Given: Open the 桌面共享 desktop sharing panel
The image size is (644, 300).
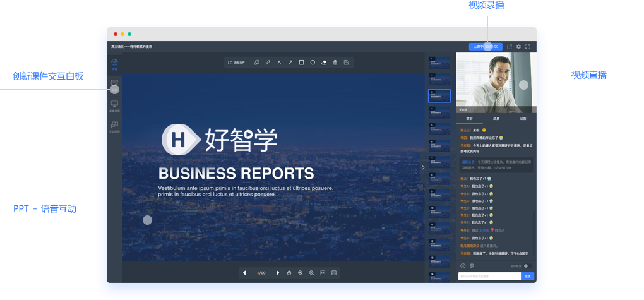Looking at the screenshot, I should [x=114, y=106].
